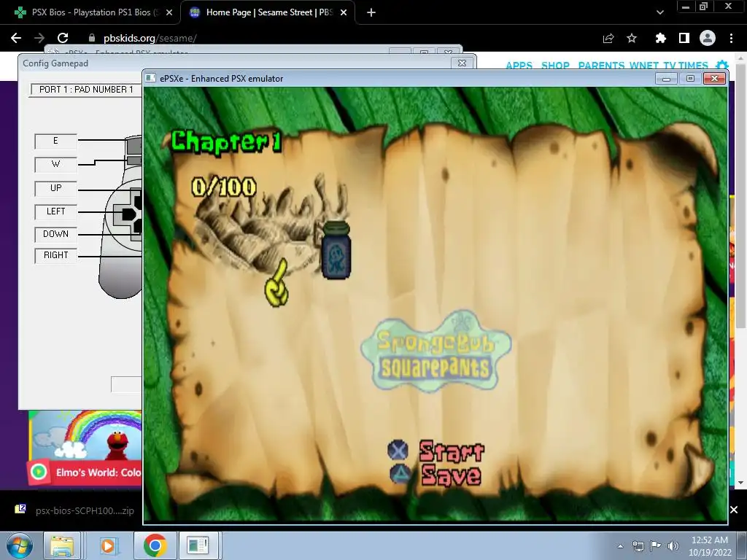
Task: Go back using Chrome back arrow
Action: (16, 38)
